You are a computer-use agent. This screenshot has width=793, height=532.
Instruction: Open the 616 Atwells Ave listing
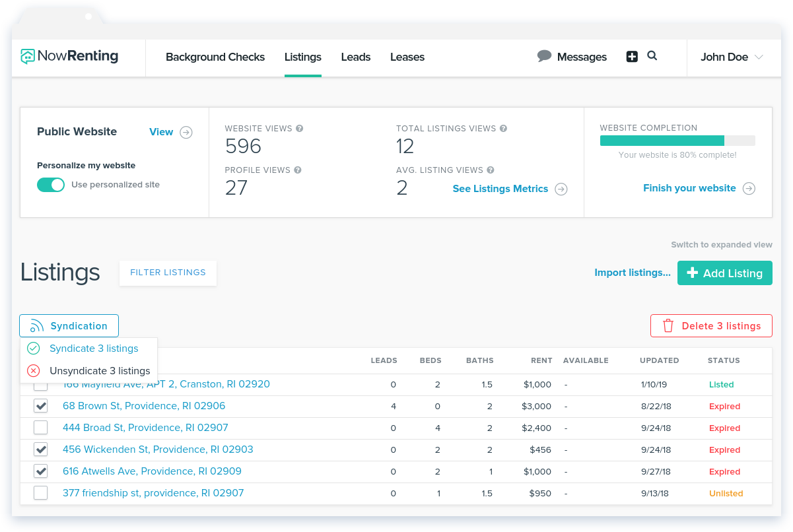pos(152,471)
